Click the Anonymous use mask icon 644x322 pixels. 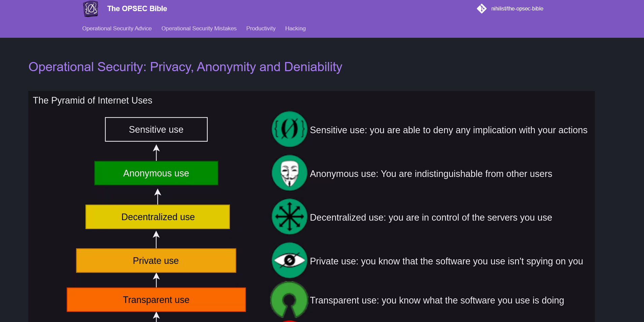pyautogui.click(x=289, y=173)
